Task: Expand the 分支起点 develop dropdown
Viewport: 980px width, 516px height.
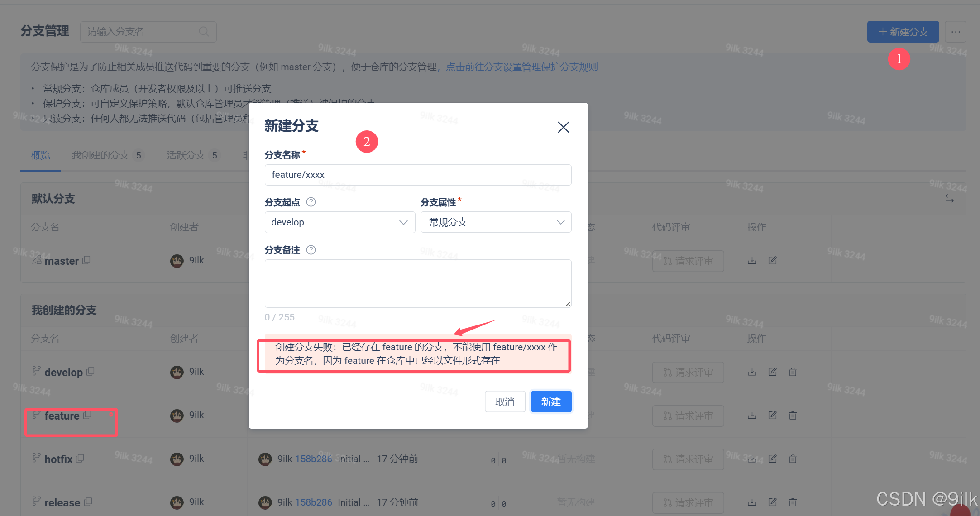Action: click(x=340, y=222)
